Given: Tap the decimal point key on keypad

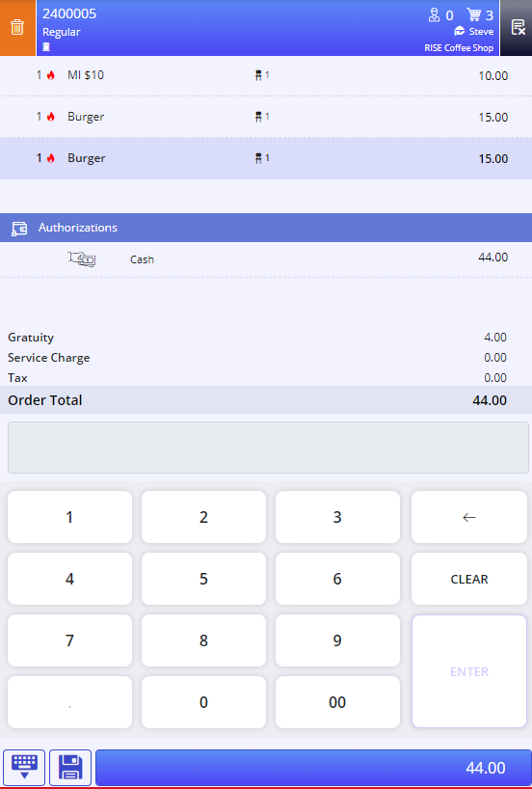Looking at the screenshot, I should pyautogui.click(x=69, y=702).
